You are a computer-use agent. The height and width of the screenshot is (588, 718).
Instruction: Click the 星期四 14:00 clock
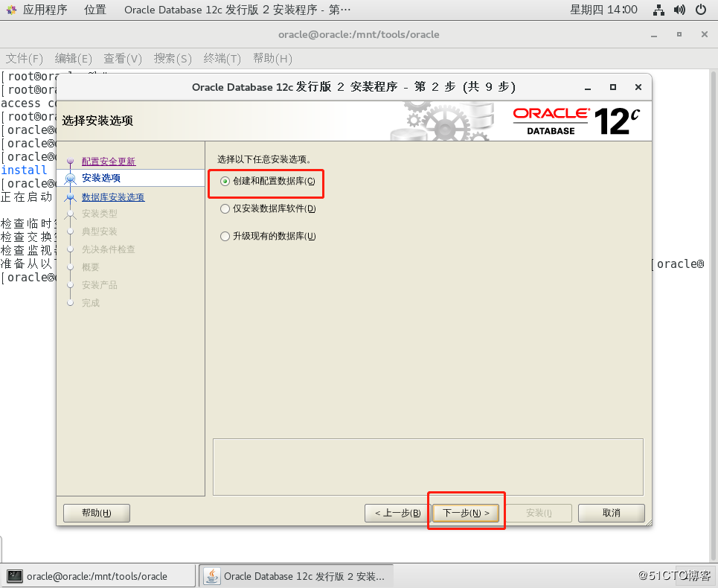tap(603, 10)
